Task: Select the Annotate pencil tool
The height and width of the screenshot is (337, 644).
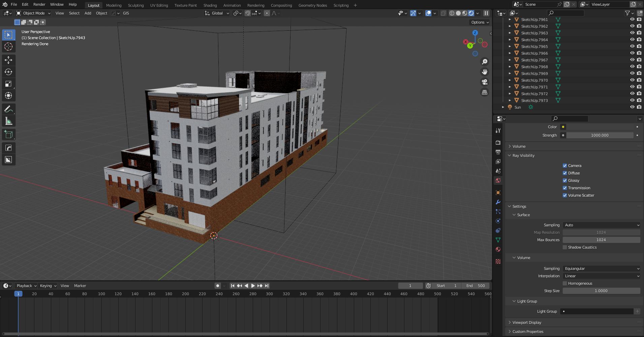Action: point(8,109)
